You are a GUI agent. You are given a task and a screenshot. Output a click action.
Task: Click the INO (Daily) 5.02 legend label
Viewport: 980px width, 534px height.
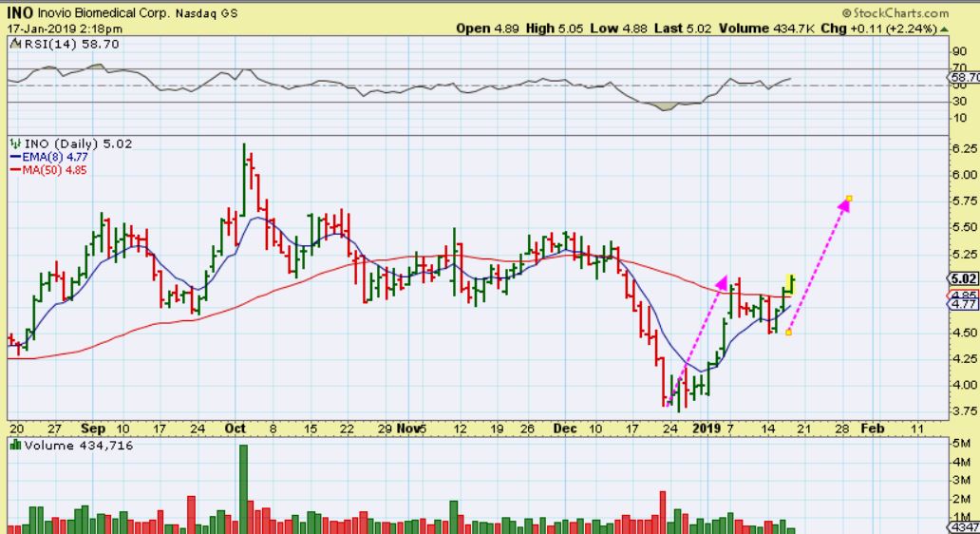pos(78,143)
